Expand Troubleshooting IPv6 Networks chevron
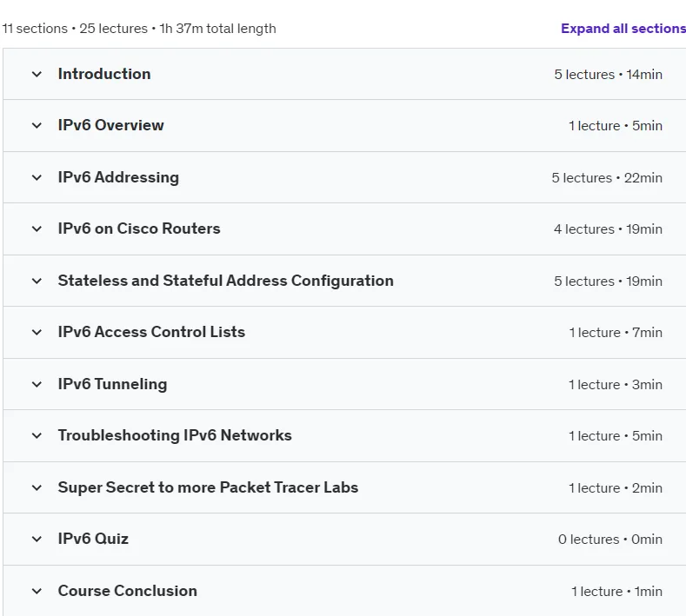The image size is (686, 616). [x=37, y=436]
